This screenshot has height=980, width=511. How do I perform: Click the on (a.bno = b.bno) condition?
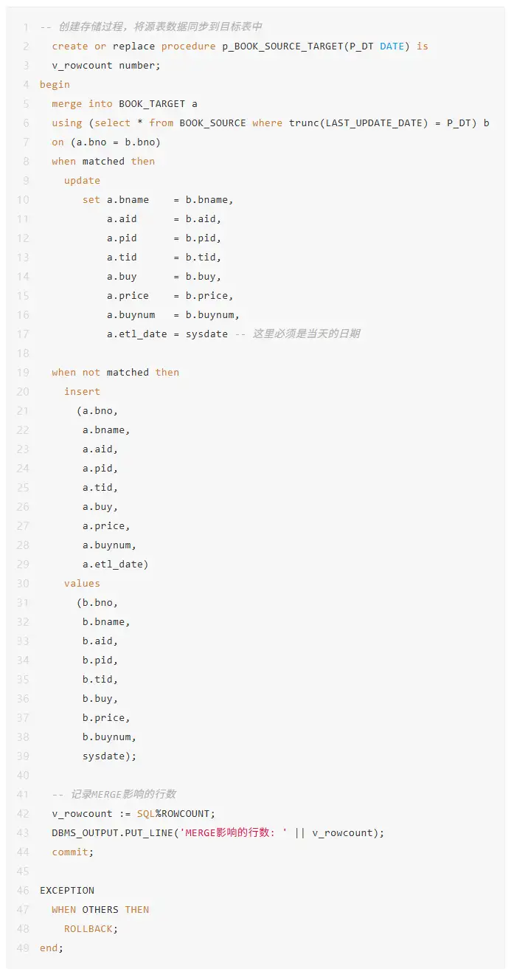(105, 142)
